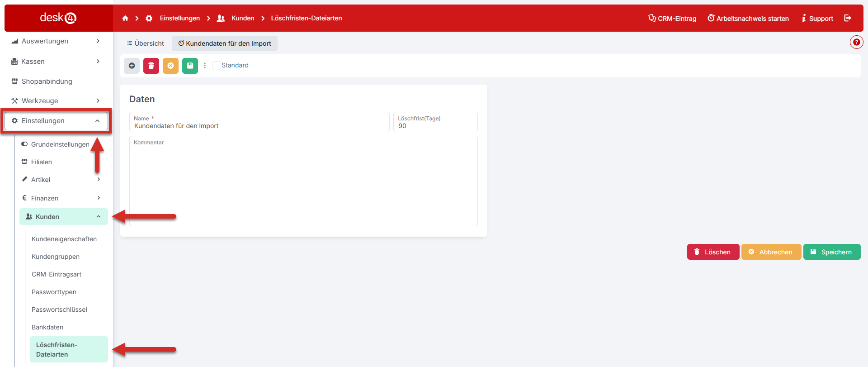This screenshot has height=367, width=868.
Task: Expand the Auswertungen menu
Action: pyautogui.click(x=57, y=41)
